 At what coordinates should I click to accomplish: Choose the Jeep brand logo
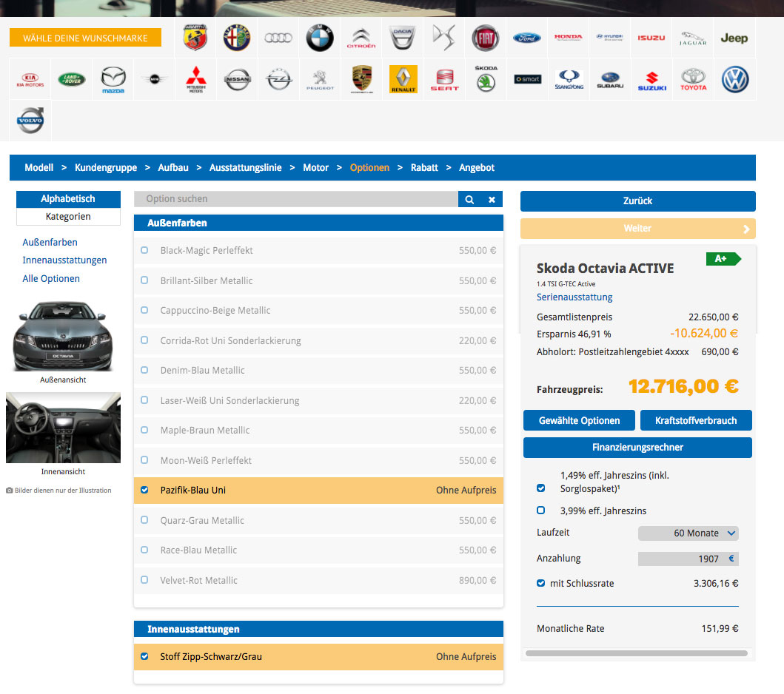click(734, 38)
